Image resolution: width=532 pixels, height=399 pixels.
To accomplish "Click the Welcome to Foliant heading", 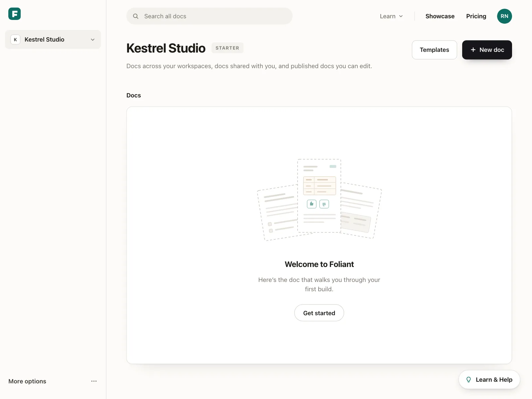I will tap(319, 264).
